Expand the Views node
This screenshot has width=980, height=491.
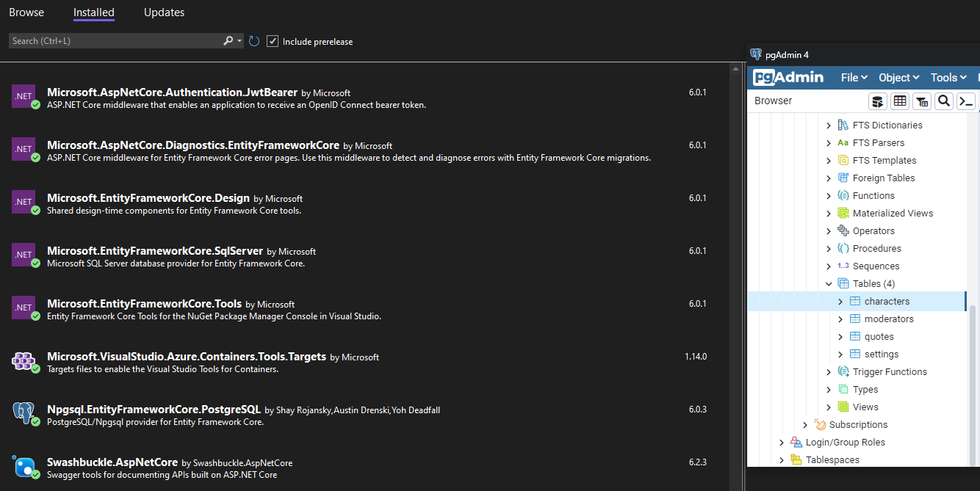829,407
